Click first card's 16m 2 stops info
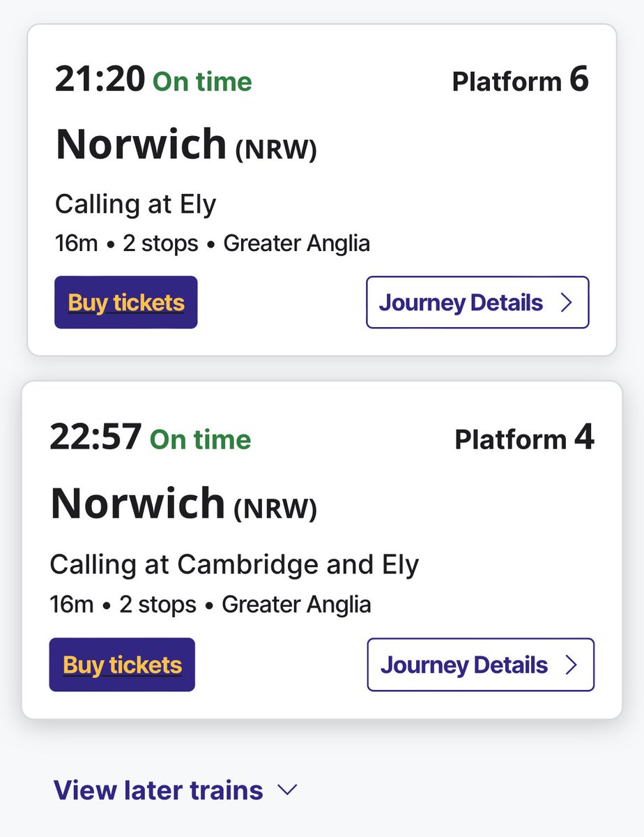 [125, 243]
